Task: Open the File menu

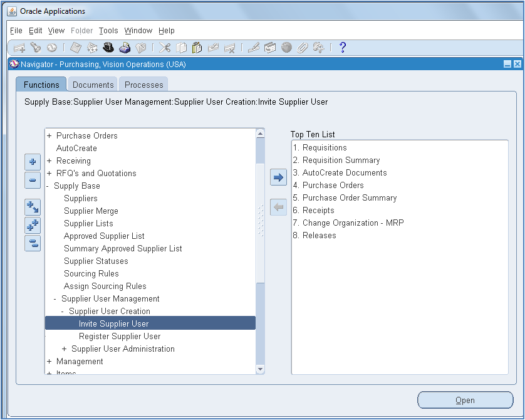Action: pyautogui.click(x=16, y=31)
